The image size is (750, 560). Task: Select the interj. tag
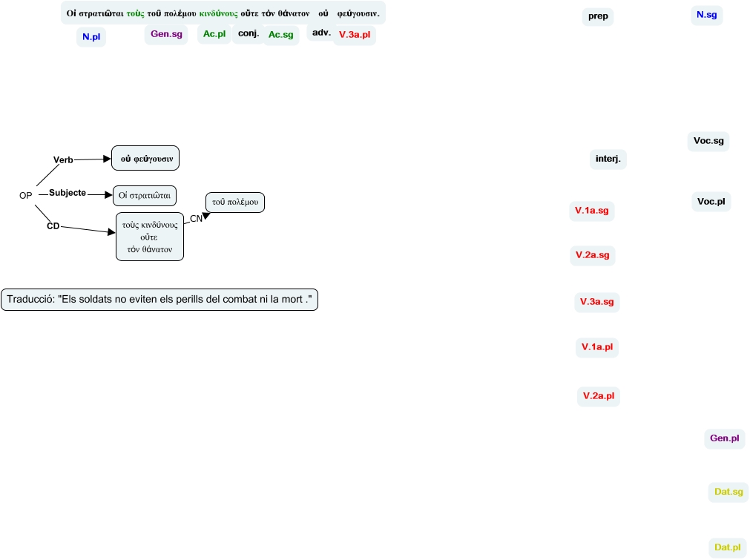[608, 159]
